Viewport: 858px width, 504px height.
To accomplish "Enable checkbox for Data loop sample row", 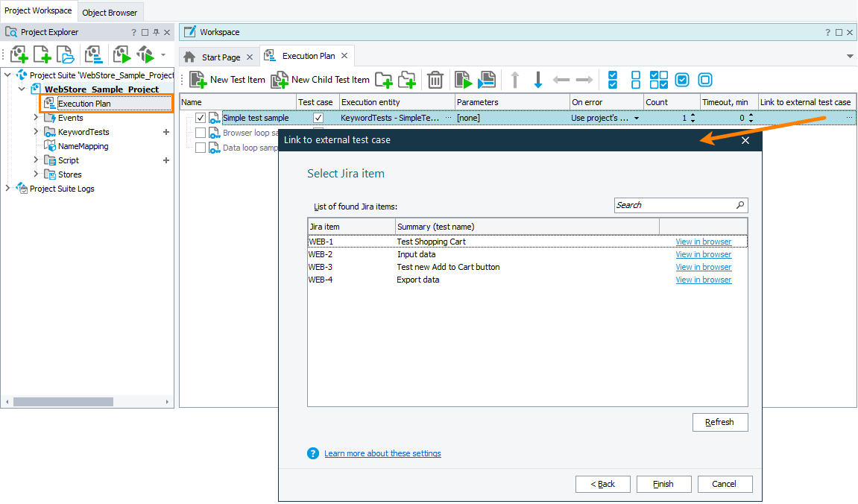I will point(201,147).
